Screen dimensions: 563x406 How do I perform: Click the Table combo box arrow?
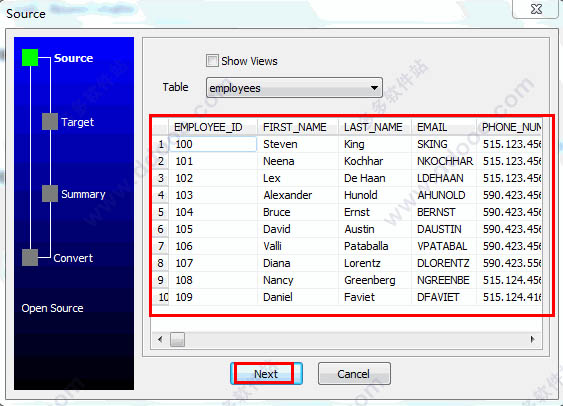click(x=374, y=88)
